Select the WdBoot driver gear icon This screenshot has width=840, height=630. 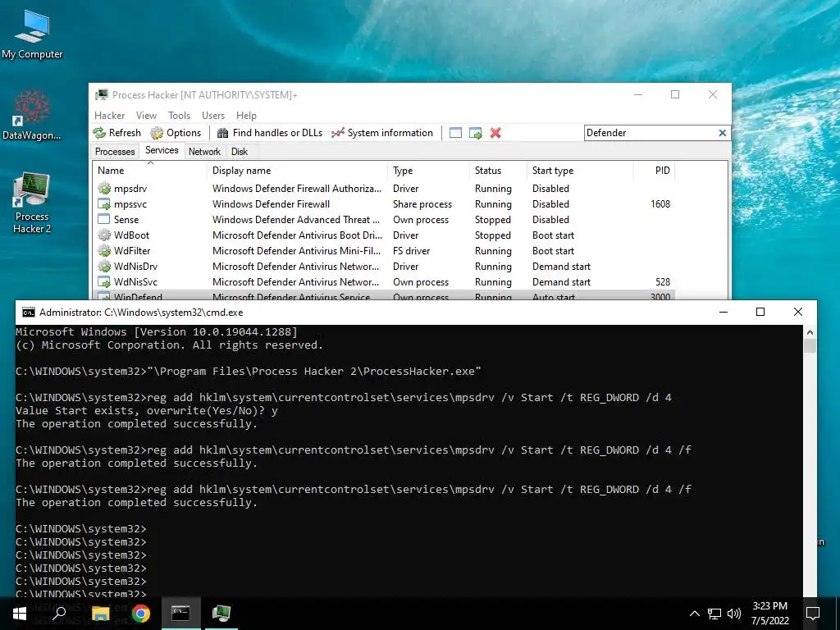(104, 235)
